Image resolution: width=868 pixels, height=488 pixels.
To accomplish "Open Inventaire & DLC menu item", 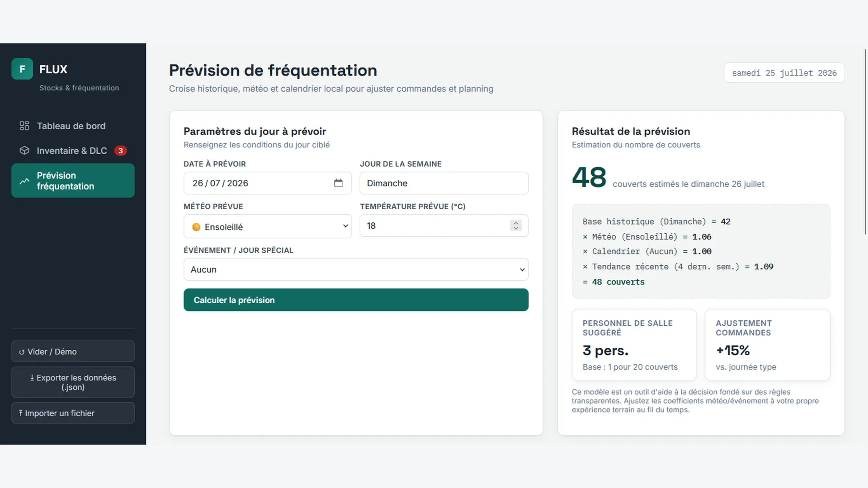I will pyautogui.click(x=73, y=150).
